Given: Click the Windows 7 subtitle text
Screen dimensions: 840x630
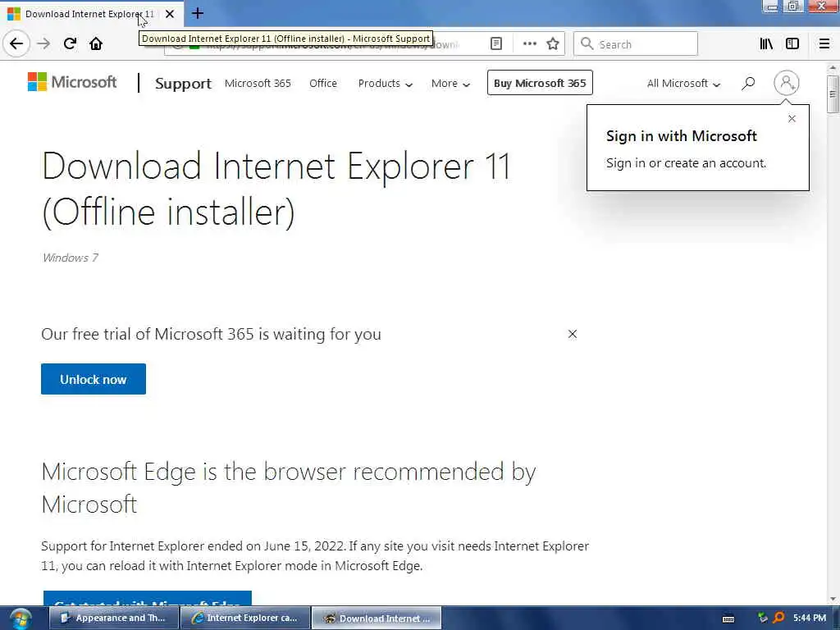Looking at the screenshot, I should click(71, 258).
